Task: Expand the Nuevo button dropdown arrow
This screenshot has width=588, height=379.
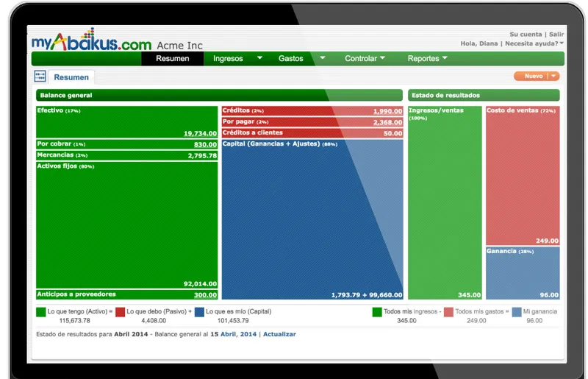Action: 553,77
